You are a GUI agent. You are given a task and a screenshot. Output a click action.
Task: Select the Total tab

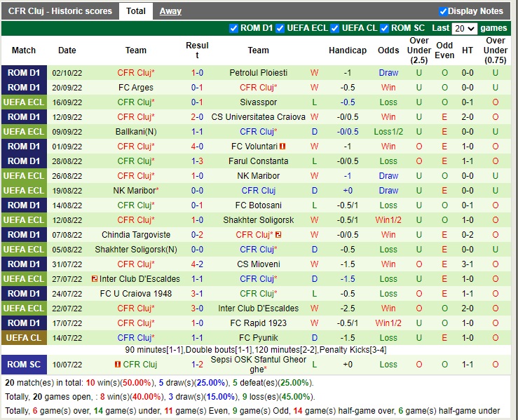pos(136,11)
